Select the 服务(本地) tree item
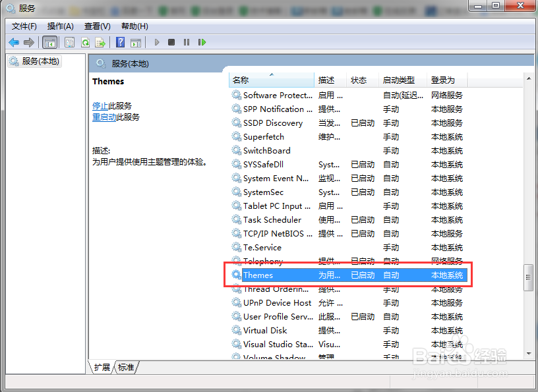538x392 pixels. 34,61
